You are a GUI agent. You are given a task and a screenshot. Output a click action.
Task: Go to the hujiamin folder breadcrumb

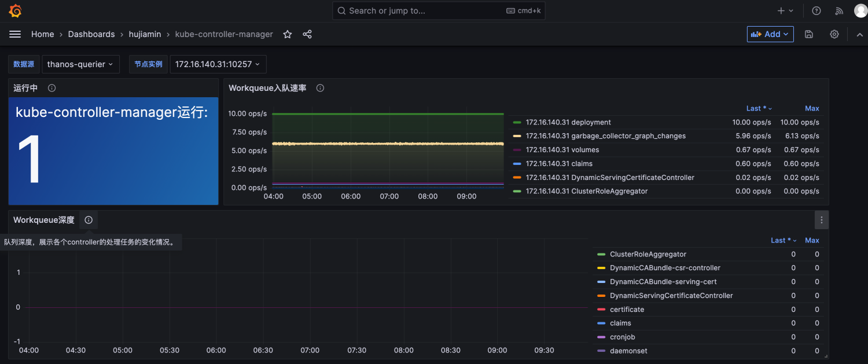(145, 34)
